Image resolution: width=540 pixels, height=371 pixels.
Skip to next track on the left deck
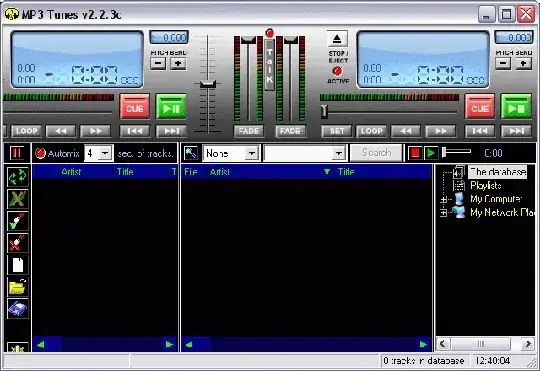[172, 131]
